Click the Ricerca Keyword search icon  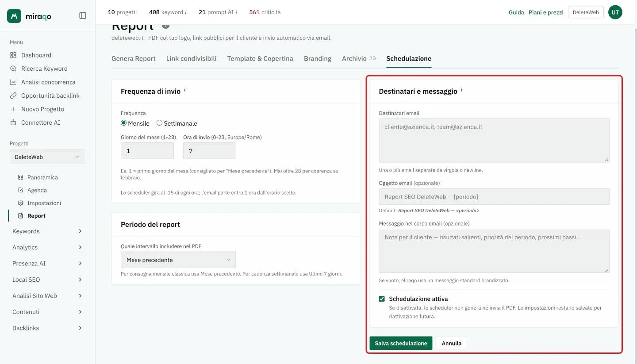(x=13, y=69)
